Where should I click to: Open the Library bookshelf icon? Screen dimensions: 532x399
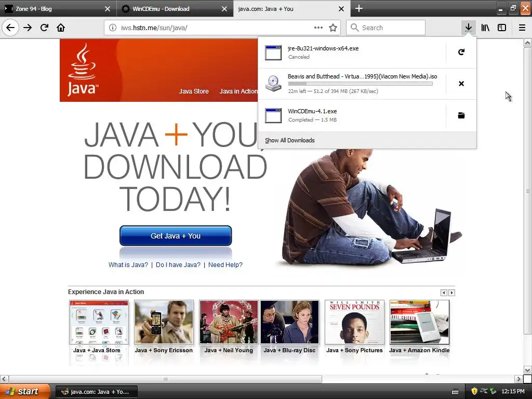tap(485, 28)
